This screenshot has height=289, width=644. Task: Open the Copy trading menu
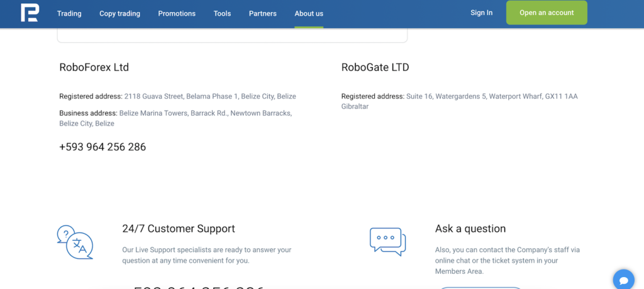coord(119,14)
